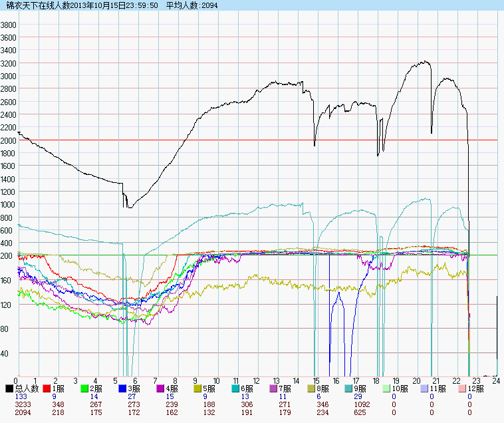
Task: Select the purple 4服 legend swatch
Action: click(160, 388)
